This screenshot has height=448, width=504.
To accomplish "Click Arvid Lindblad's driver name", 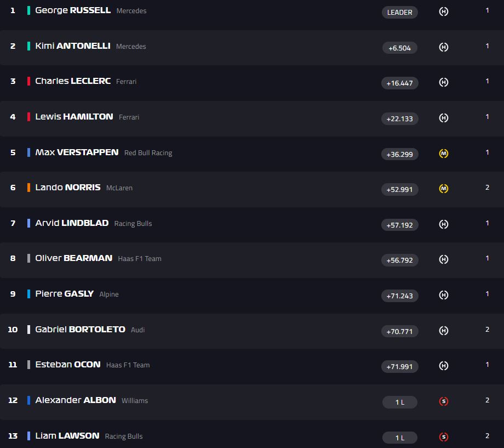I will (72, 223).
